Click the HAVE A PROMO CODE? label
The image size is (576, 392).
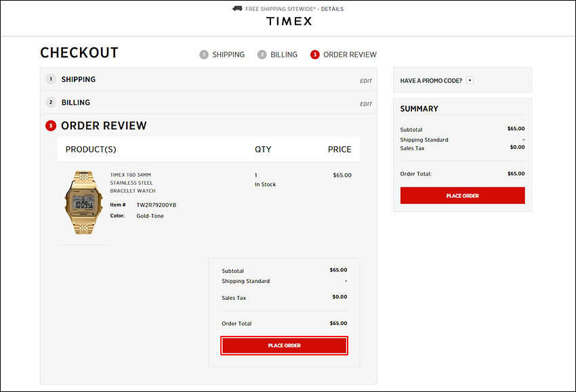coord(431,81)
